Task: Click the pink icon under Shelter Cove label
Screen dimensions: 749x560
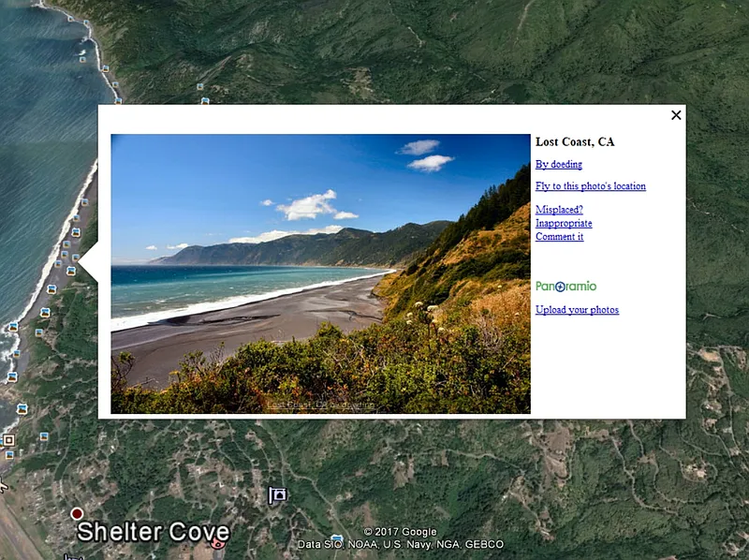Action: coord(218,543)
